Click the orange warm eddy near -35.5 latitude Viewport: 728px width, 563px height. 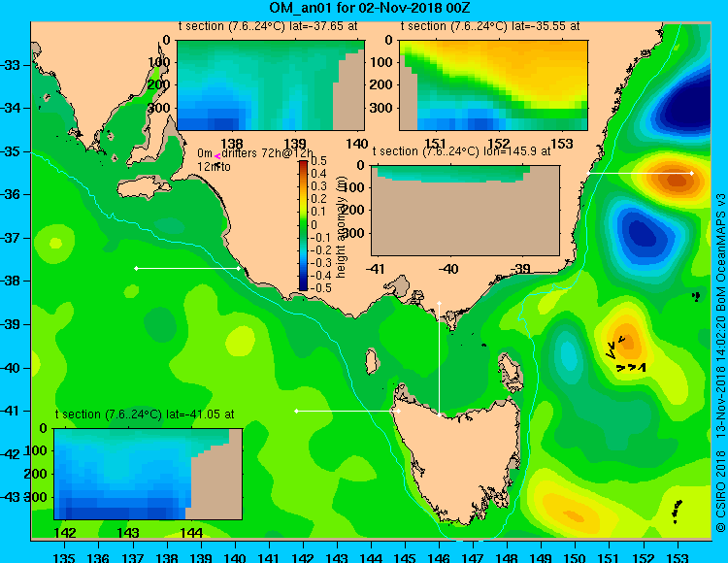(676, 181)
